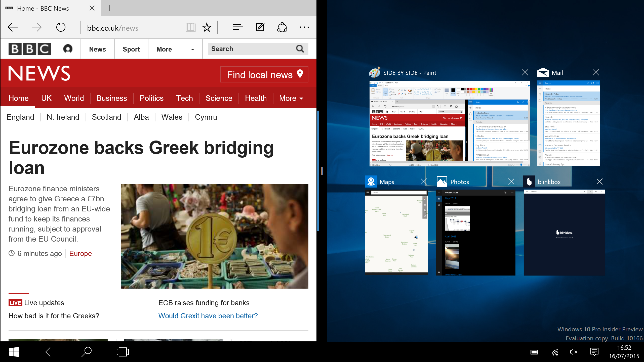Open Reading view in Edge
The height and width of the screenshot is (362, 644).
[190, 27]
